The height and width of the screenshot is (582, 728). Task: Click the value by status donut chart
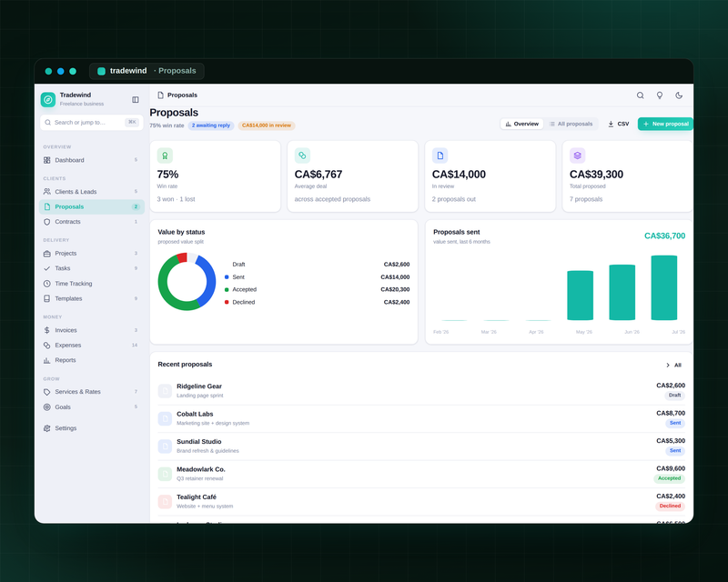(187, 282)
